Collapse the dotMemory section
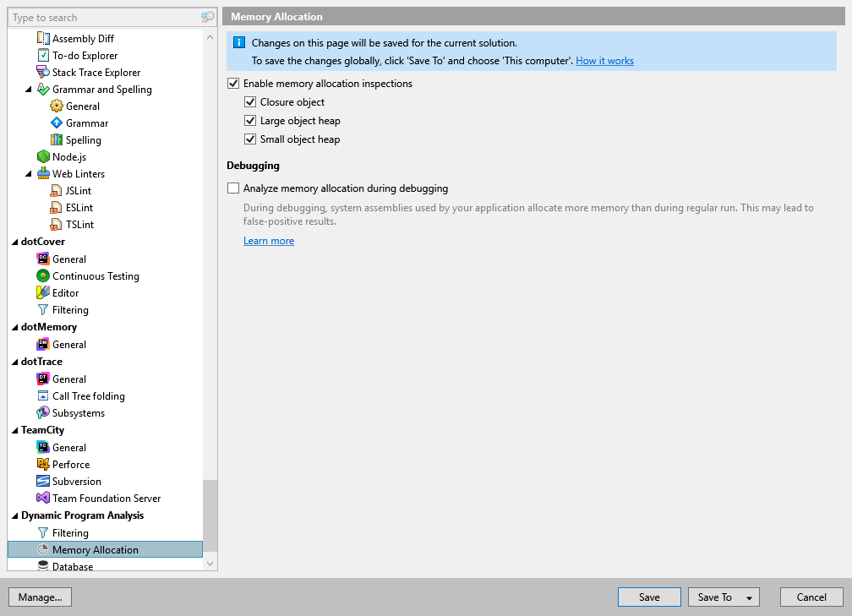The image size is (852, 616). (14, 327)
